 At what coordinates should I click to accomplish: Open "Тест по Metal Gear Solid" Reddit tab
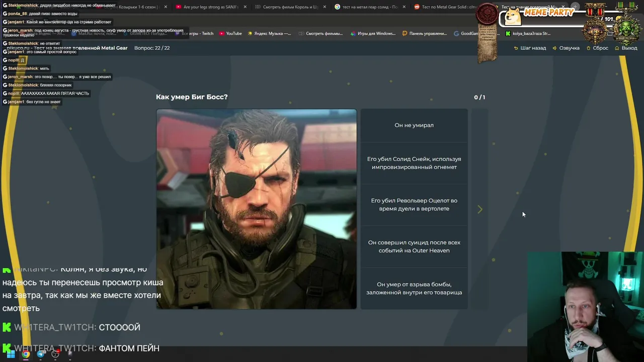coord(446,7)
